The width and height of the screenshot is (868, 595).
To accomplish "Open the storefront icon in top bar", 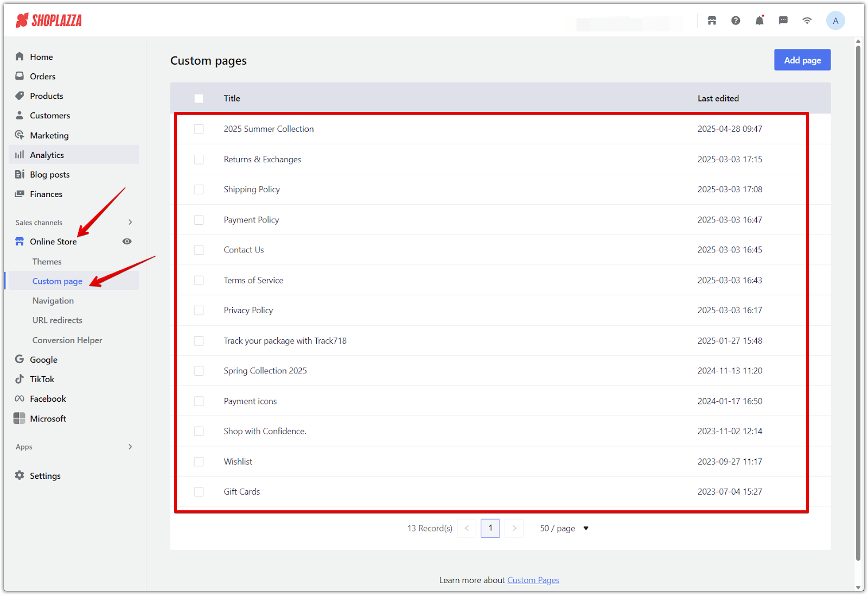I will [712, 21].
